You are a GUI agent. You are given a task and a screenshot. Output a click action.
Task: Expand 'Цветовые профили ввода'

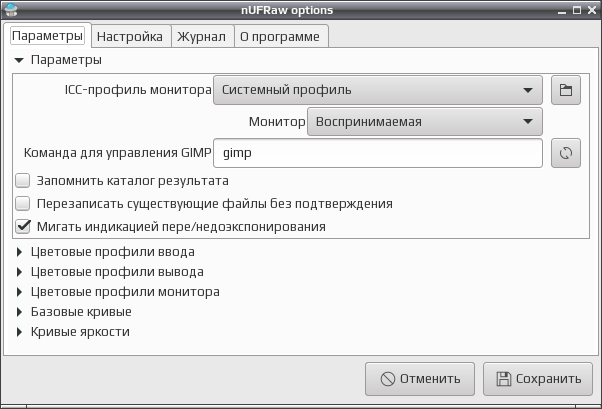[x=19, y=252]
